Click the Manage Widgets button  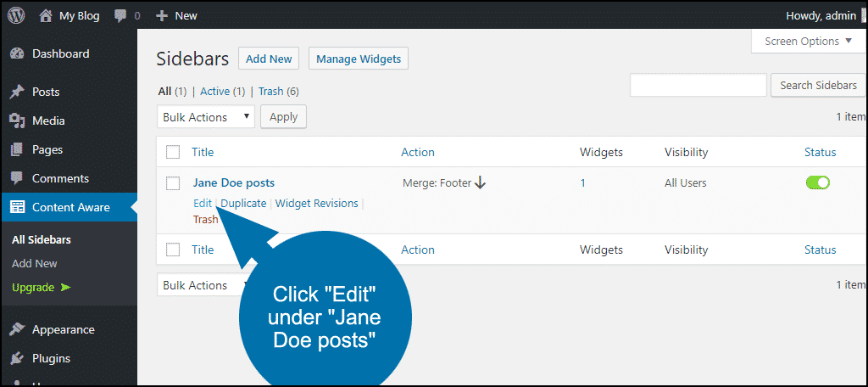click(359, 59)
